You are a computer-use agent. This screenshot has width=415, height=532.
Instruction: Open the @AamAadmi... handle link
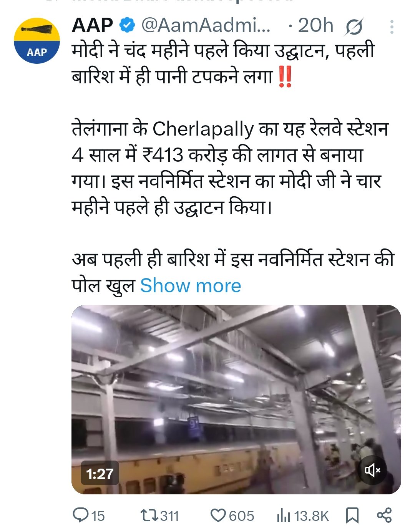206,25
